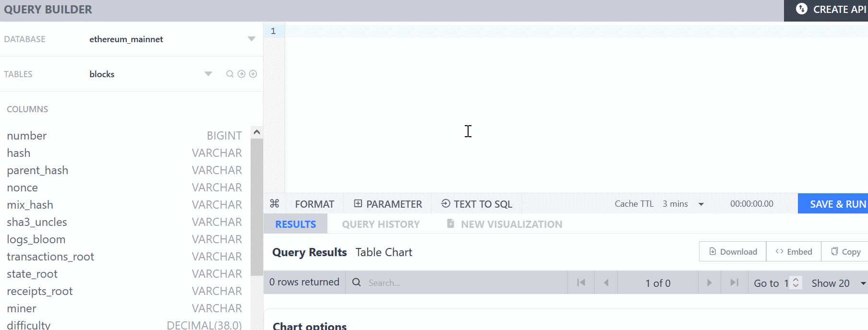Click the PARAMETER button

(387, 204)
